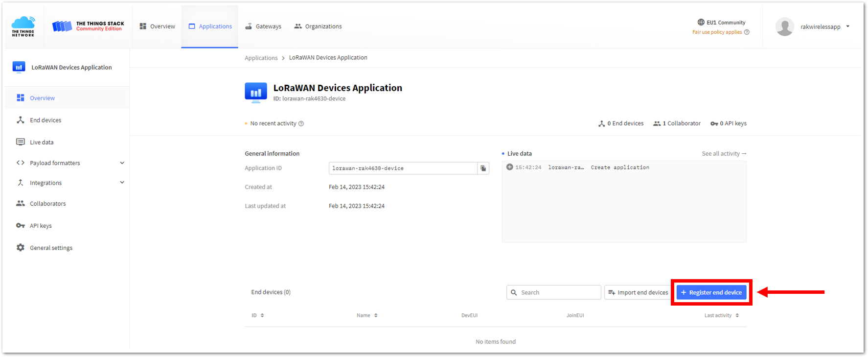This screenshot has height=357, width=868.
Task: Click the DevEUI column header
Action: 469,315
